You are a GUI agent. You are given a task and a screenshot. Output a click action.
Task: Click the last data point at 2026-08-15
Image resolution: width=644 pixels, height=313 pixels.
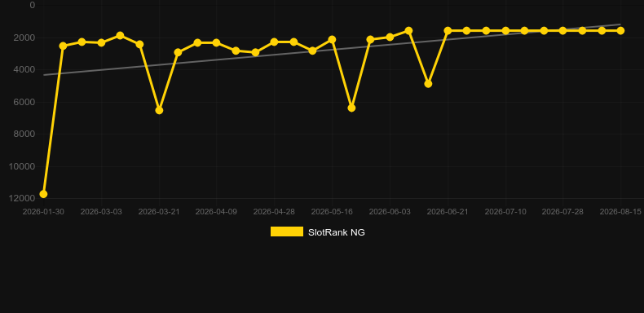coord(620,30)
